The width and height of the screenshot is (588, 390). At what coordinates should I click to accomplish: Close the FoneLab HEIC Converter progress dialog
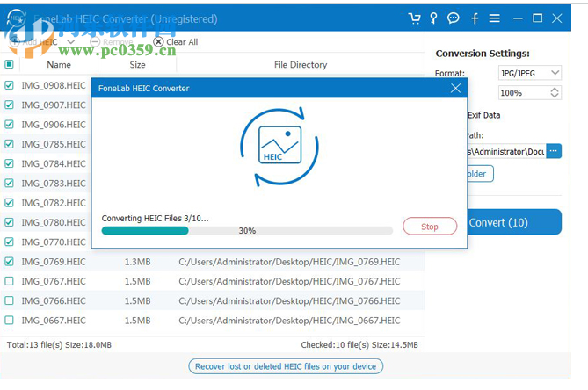(x=455, y=89)
